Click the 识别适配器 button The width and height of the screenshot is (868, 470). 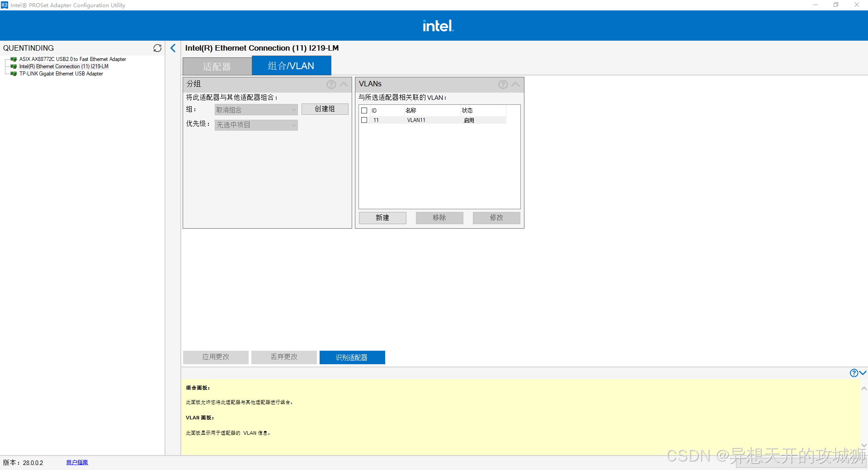tap(352, 357)
